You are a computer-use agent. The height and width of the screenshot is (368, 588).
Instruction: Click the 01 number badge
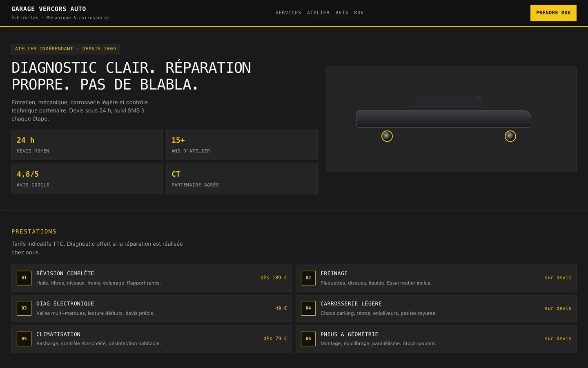24,278
